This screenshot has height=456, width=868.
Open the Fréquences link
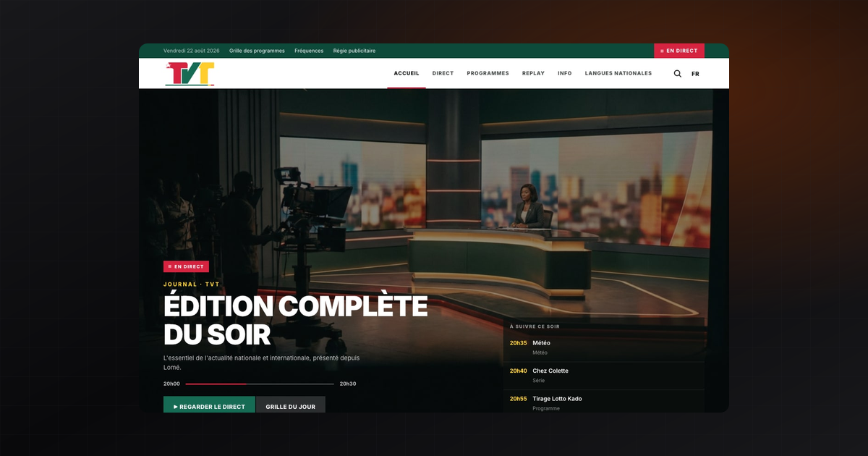click(309, 51)
